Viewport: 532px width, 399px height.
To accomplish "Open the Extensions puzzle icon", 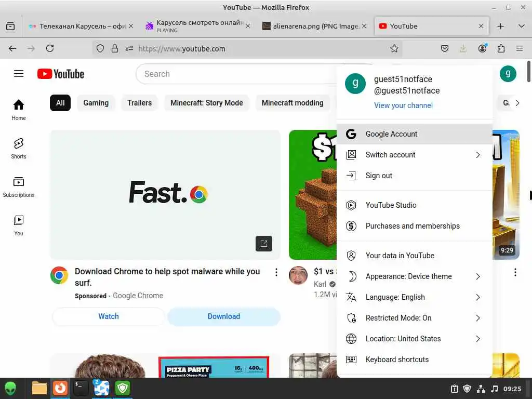I will (501, 48).
